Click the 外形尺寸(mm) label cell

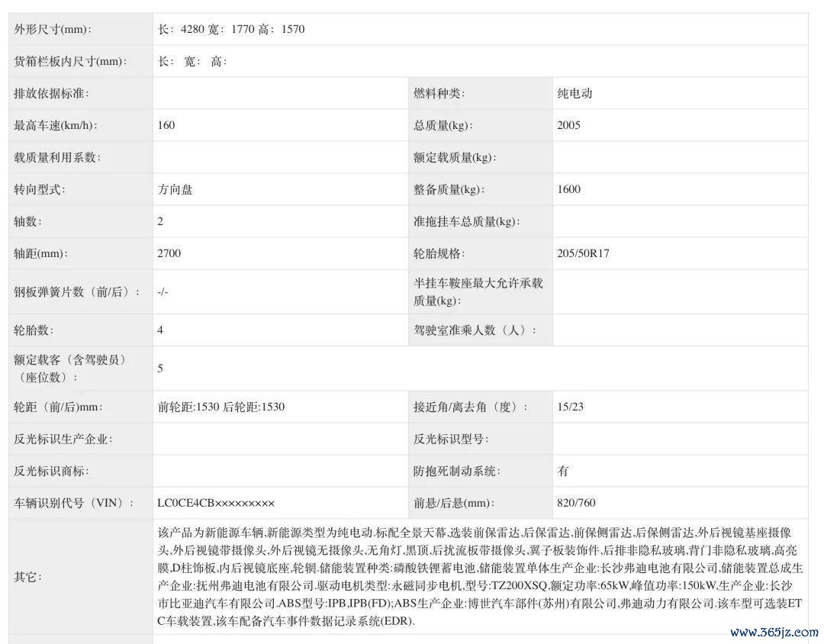coord(52,30)
